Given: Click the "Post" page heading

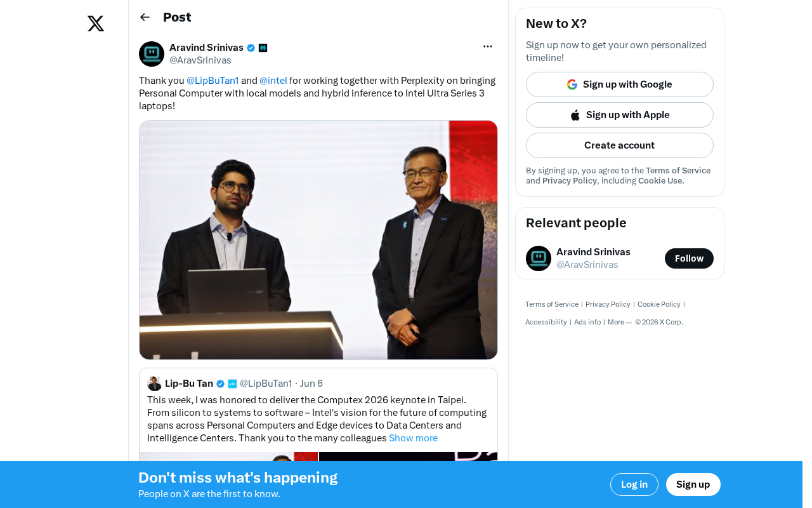Looking at the screenshot, I should tap(177, 17).
